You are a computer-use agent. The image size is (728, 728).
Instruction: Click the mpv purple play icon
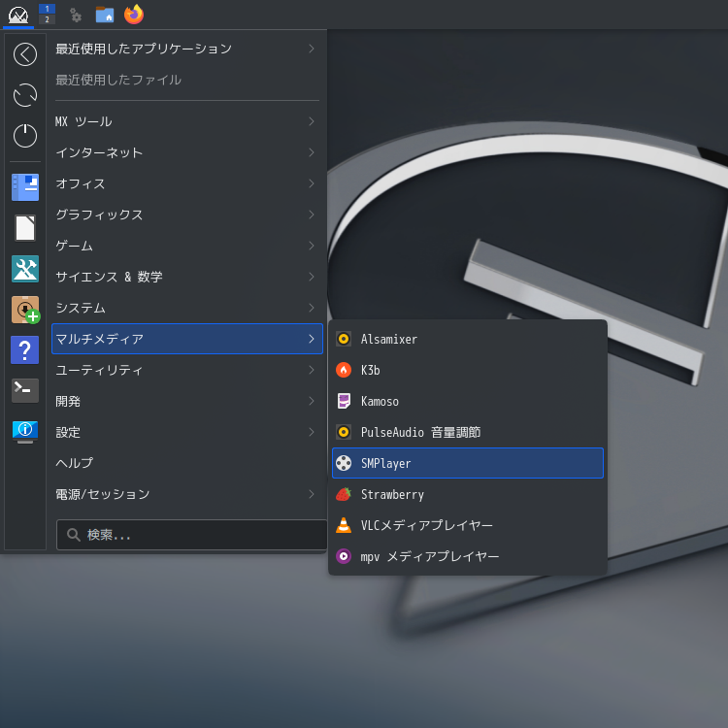[x=344, y=556]
